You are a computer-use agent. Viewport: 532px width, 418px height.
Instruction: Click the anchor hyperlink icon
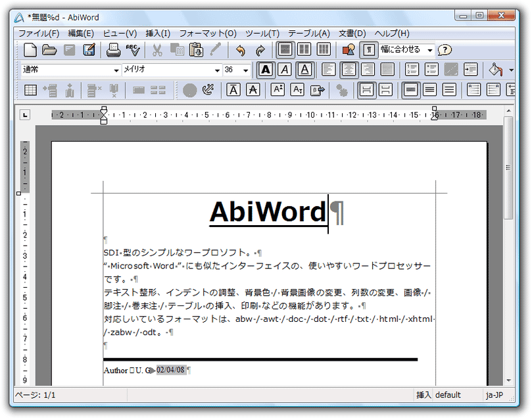click(x=208, y=90)
